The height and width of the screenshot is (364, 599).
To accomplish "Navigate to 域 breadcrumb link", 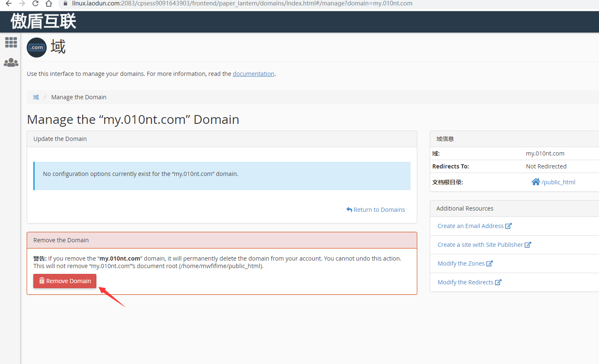I will 36,97.
